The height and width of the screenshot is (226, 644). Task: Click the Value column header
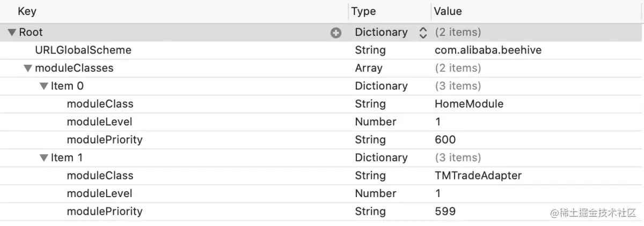click(x=448, y=11)
